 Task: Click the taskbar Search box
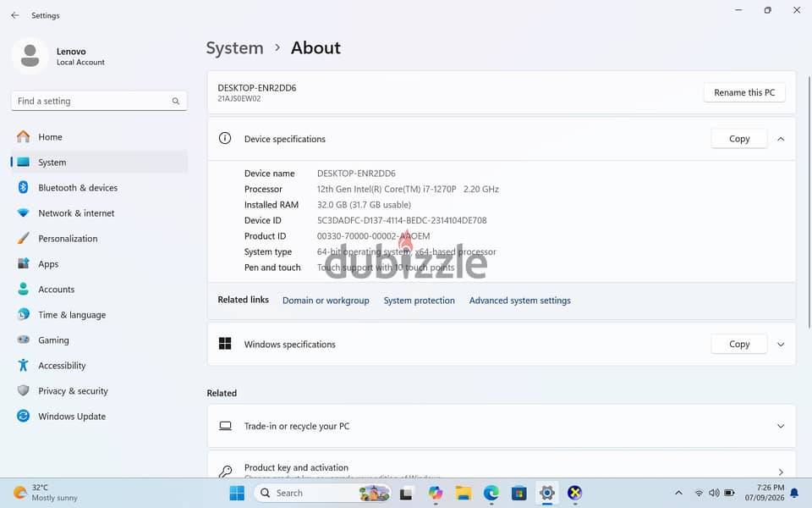(x=322, y=493)
